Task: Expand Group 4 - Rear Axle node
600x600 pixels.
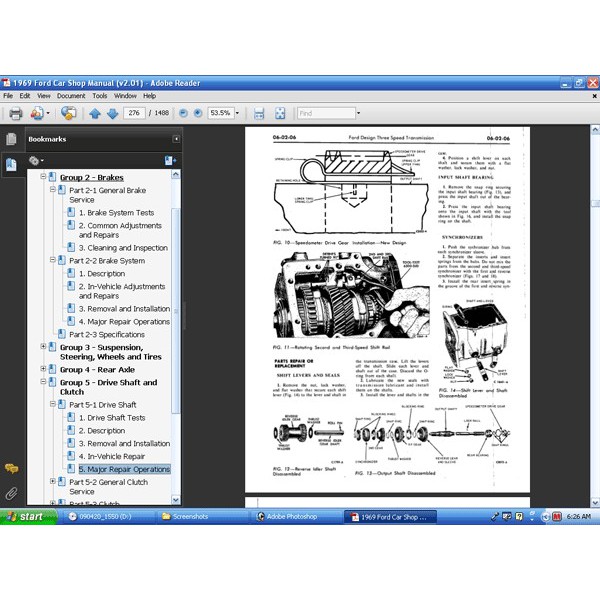Action: click(43, 369)
